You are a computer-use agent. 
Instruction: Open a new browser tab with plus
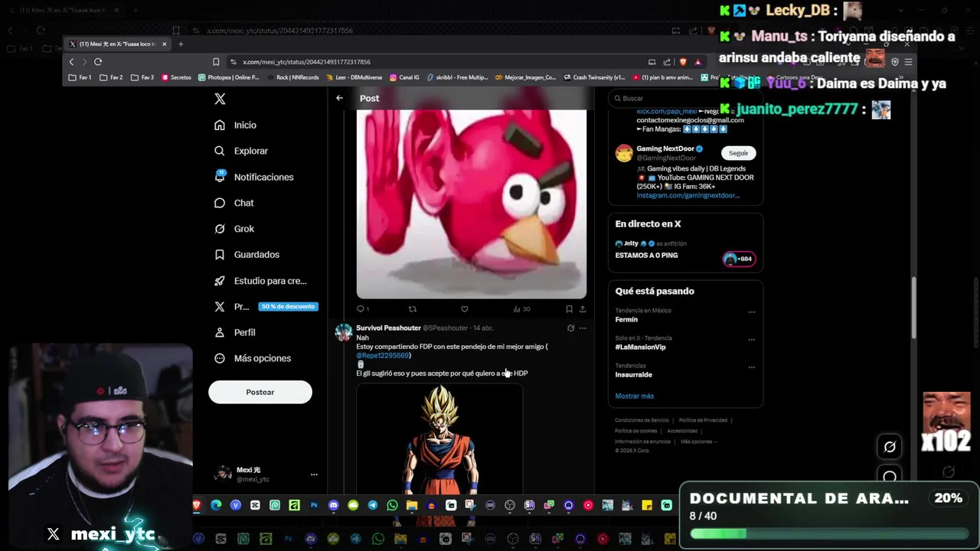coord(181,44)
